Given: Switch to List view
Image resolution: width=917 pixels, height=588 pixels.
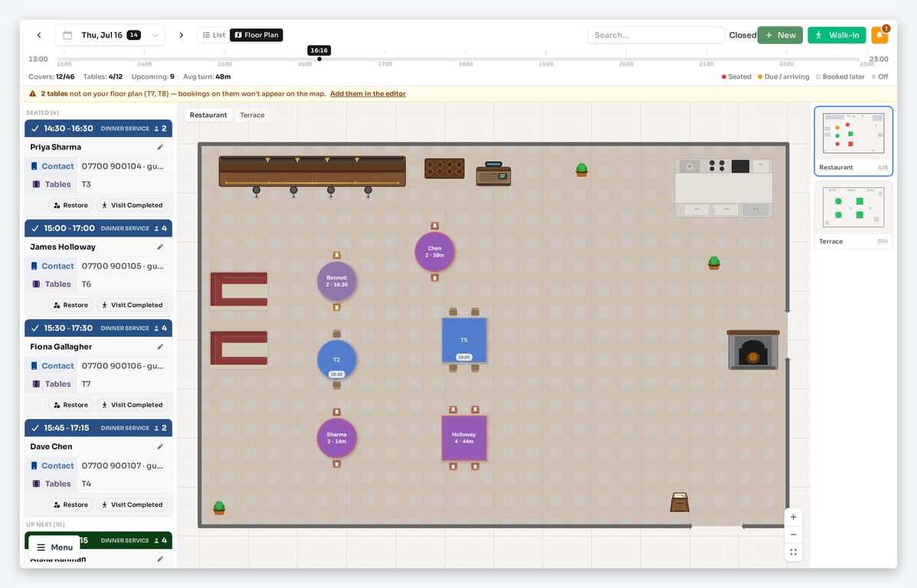Looking at the screenshot, I should [214, 35].
